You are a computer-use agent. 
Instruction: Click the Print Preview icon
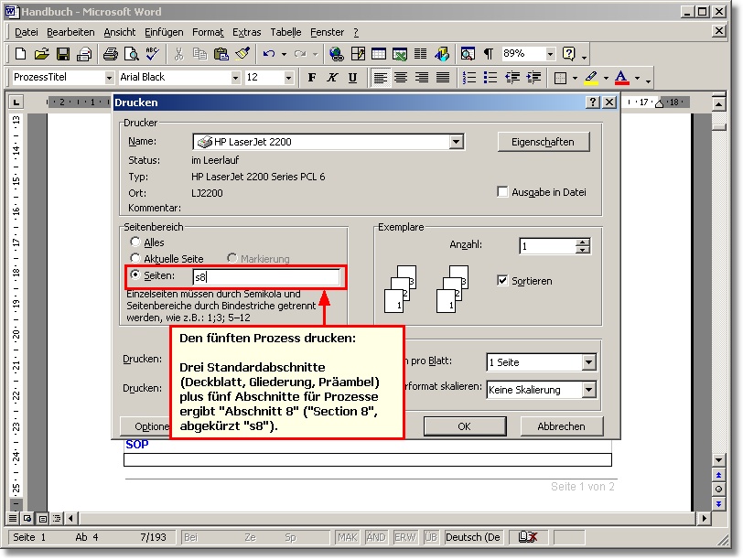click(131, 54)
